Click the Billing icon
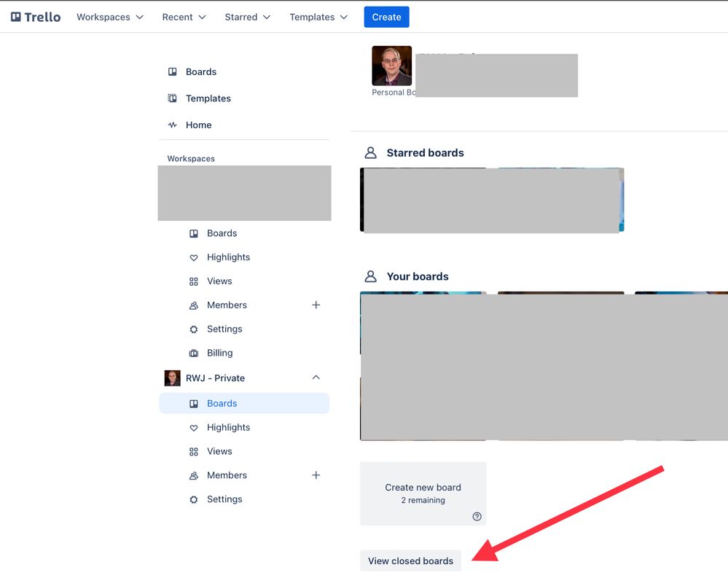728x578 pixels. (194, 354)
